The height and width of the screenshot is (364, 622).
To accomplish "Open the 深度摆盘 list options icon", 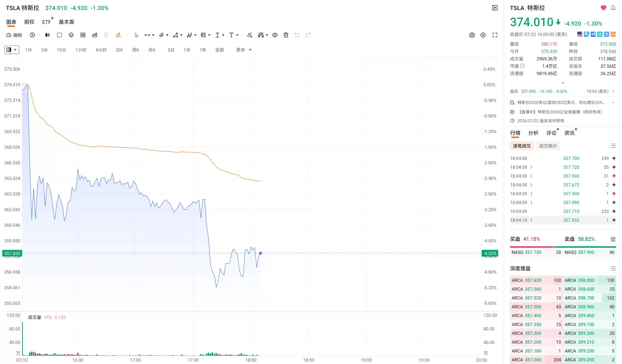I will click(x=613, y=269).
